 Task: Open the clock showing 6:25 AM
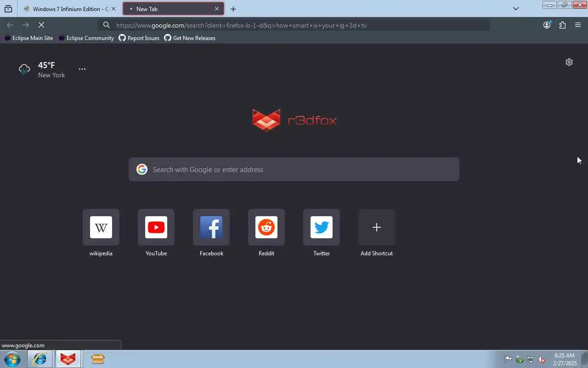565,359
